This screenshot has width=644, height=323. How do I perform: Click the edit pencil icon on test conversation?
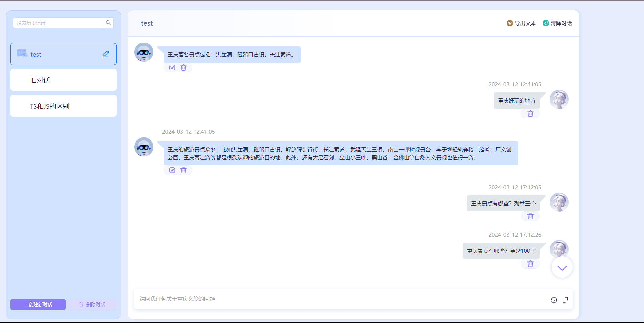106,54
